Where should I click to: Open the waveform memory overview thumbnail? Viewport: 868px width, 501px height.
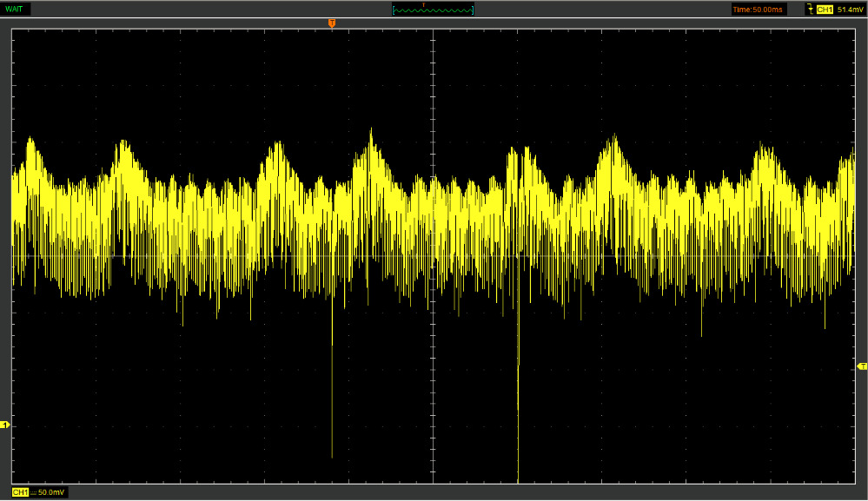click(x=434, y=10)
